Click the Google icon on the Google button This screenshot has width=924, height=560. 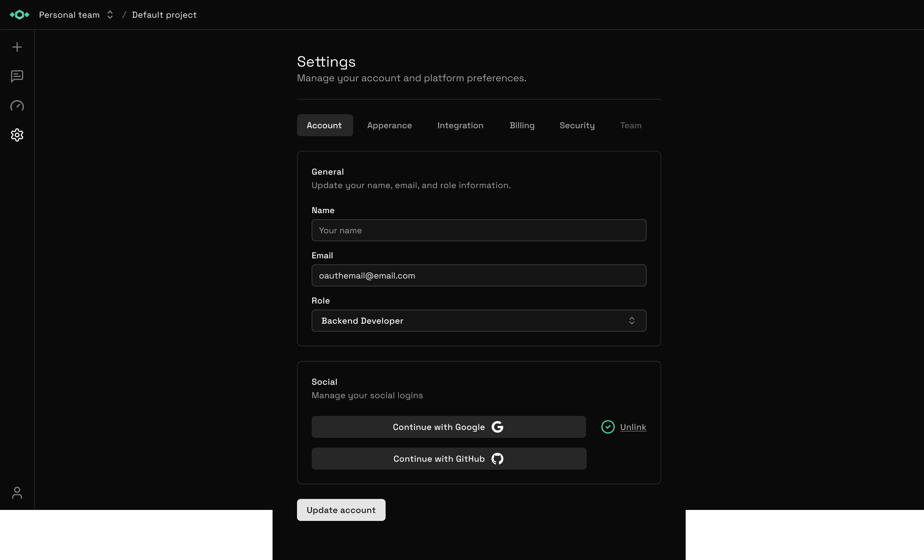[497, 427]
